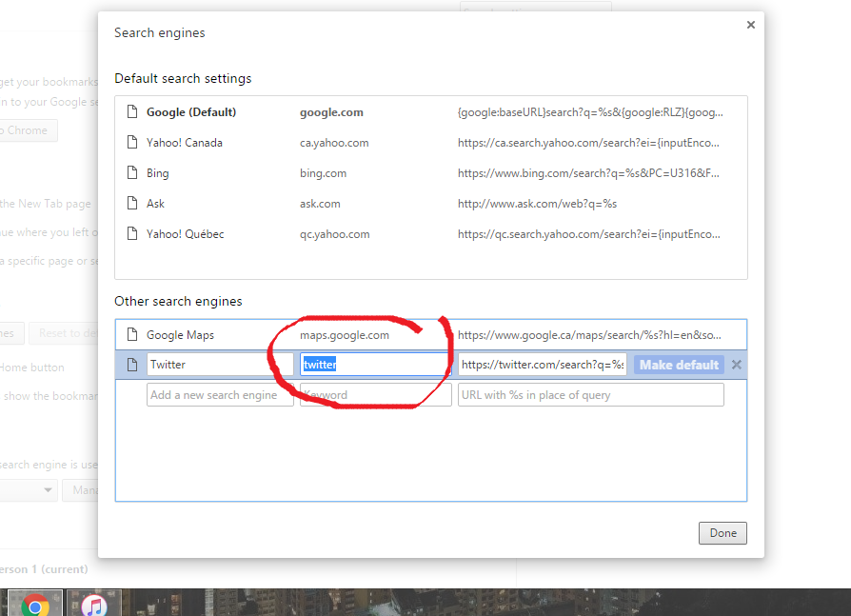Select the Bing entry name
This screenshot has width=851, height=616.
pyautogui.click(x=157, y=173)
